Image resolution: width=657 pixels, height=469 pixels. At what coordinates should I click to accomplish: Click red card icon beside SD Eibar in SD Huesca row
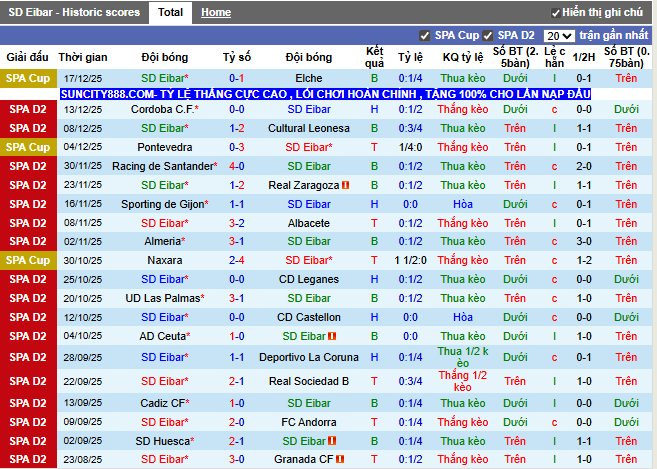[332, 441]
